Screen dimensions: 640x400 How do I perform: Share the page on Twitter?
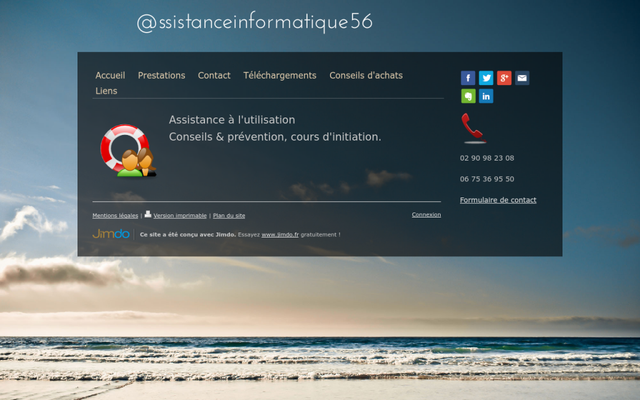point(486,78)
